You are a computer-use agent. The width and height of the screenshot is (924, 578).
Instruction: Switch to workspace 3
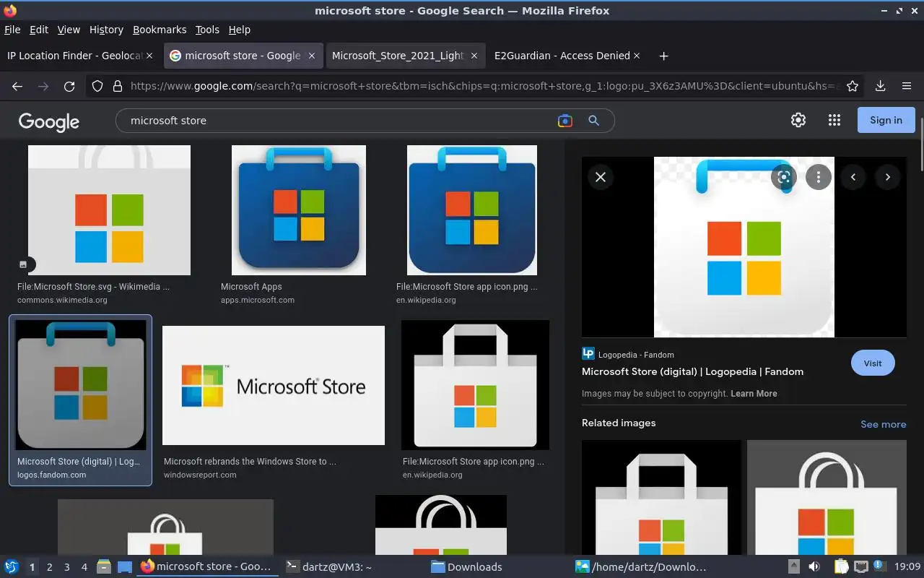coord(67,567)
